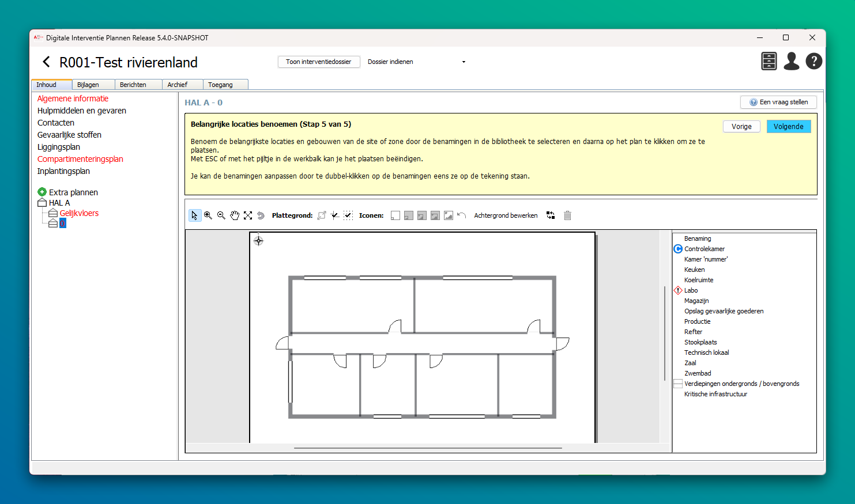Click the grey rotate/reset view icon
This screenshot has width=855, height=504.
click(261, 215)
